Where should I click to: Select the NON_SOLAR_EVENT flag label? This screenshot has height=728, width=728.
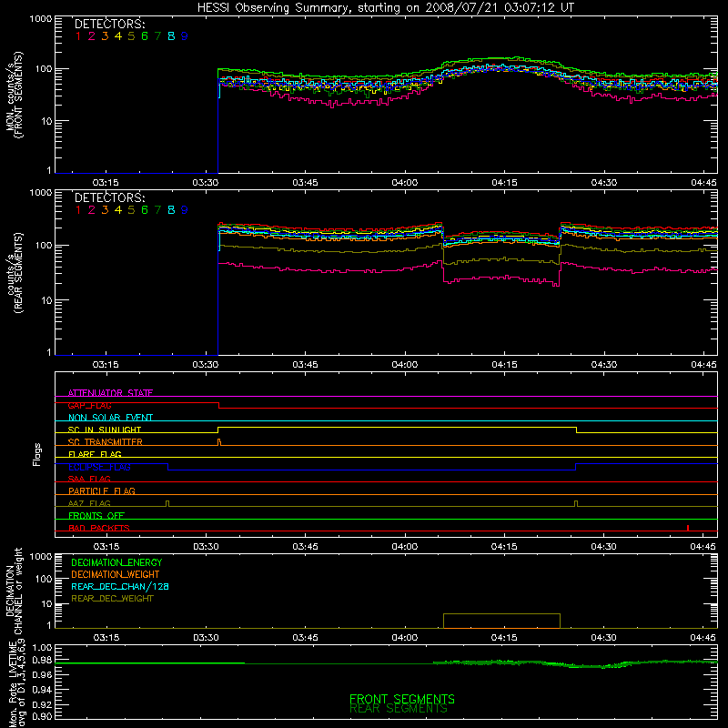[110, 418]
